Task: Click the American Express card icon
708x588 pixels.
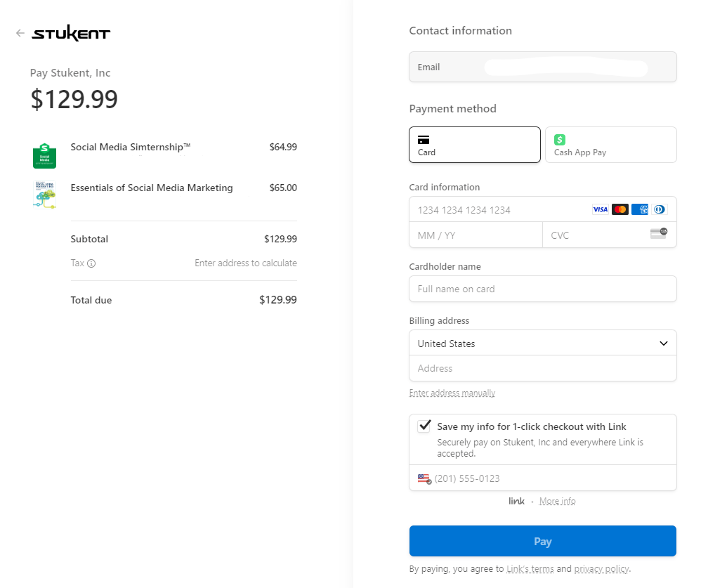Action: coord(639,209)
